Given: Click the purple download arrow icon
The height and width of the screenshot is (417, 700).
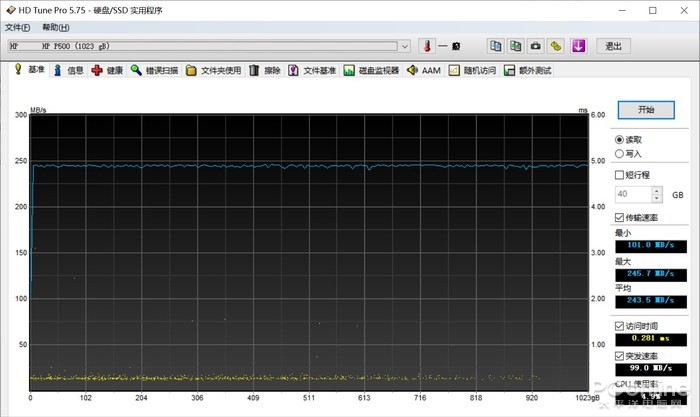Looking at the screenshot, I should tap(578, 46).
